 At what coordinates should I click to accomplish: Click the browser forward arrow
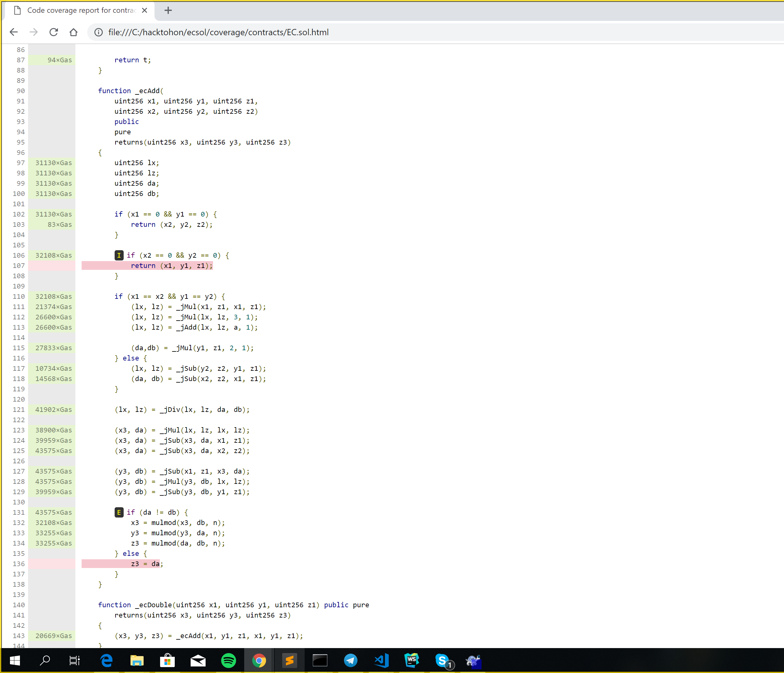[x=34, y=32]
